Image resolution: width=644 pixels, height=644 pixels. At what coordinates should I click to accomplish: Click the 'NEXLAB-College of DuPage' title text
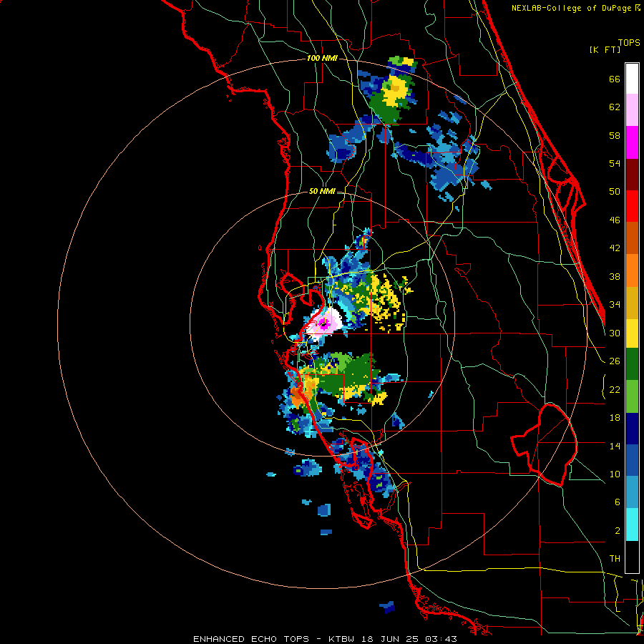[571, 8]
